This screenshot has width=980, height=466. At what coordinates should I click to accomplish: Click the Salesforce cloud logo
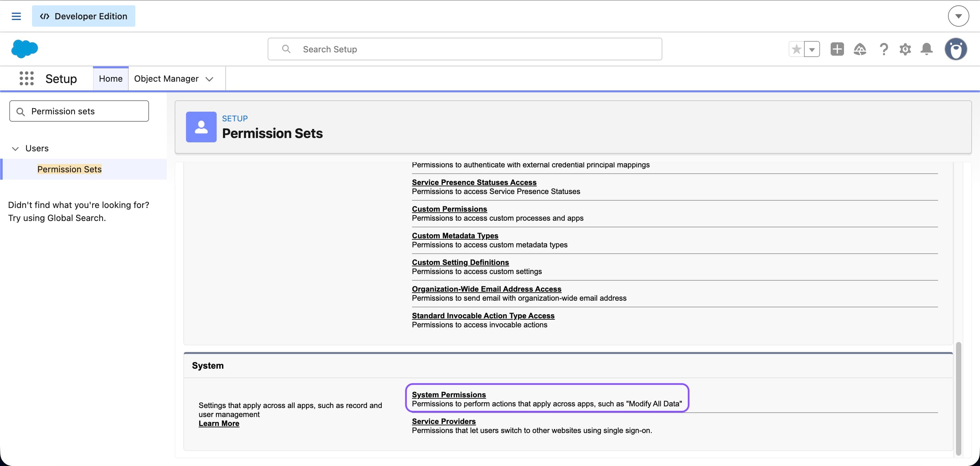tap(24, 49)
